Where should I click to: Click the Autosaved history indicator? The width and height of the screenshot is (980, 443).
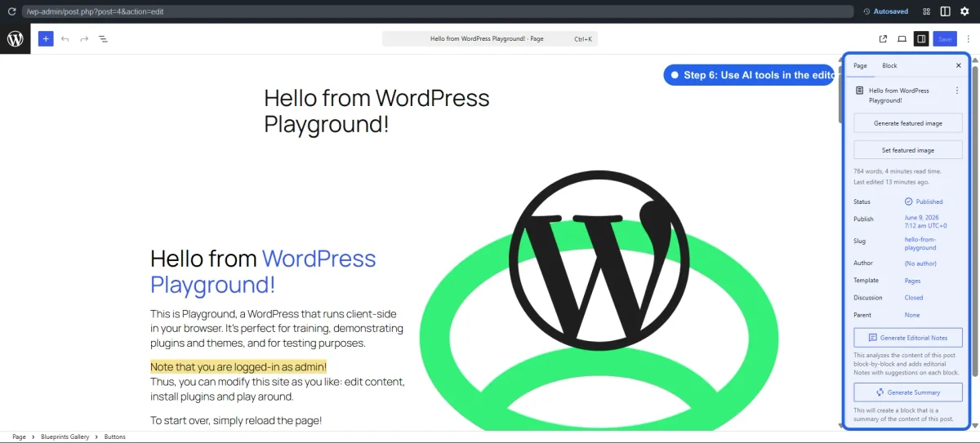[886, 11]
